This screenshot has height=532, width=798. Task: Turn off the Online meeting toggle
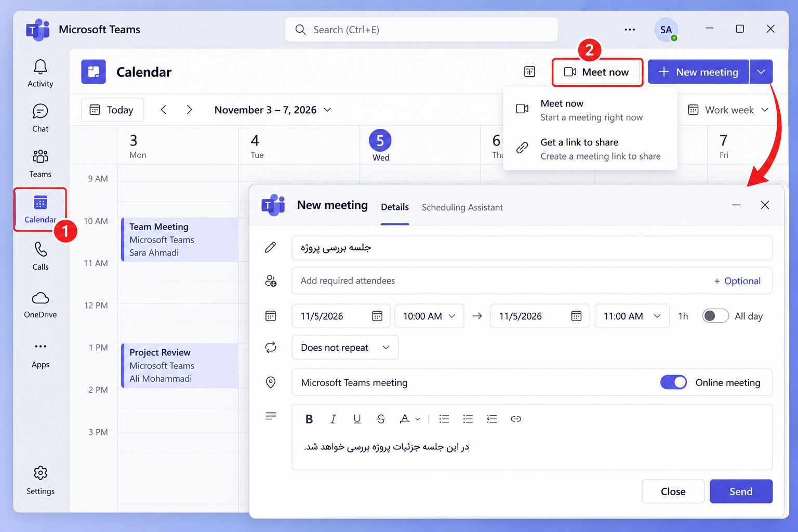coord(673,382)
